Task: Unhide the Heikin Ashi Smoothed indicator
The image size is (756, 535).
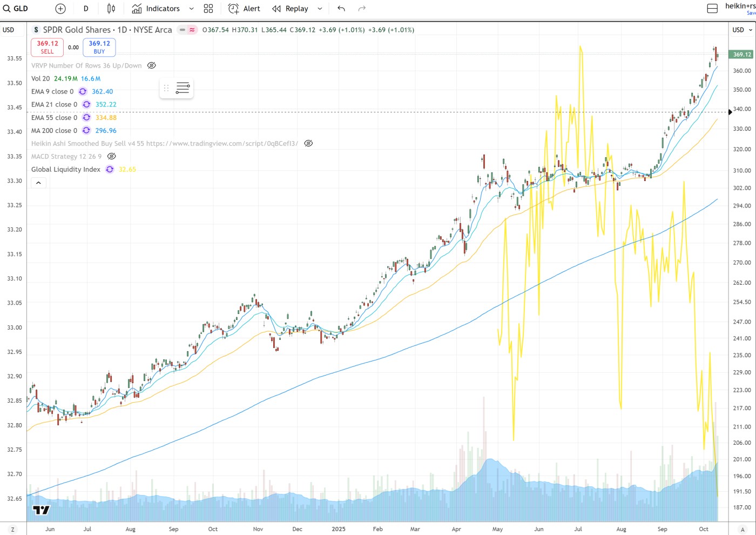Action: (x=308, y=143)
